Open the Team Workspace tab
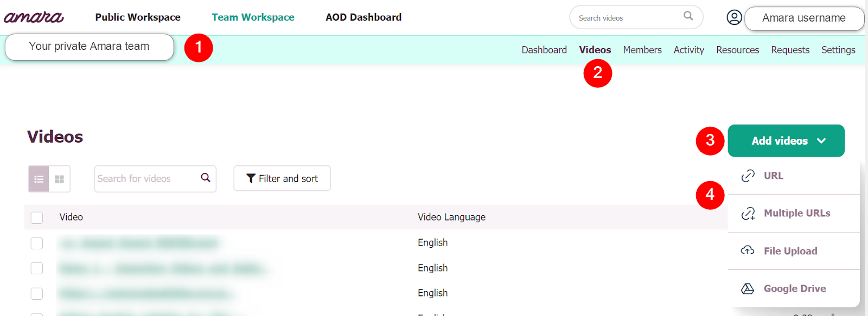 (x=253, y=17)
